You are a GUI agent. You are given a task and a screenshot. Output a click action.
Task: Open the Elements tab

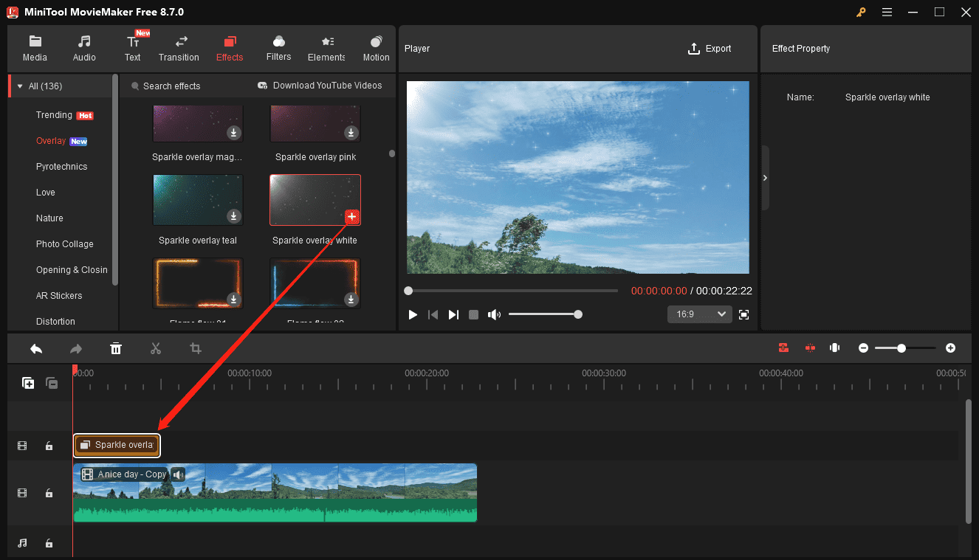pyautogui.click(x=326, y=49)
